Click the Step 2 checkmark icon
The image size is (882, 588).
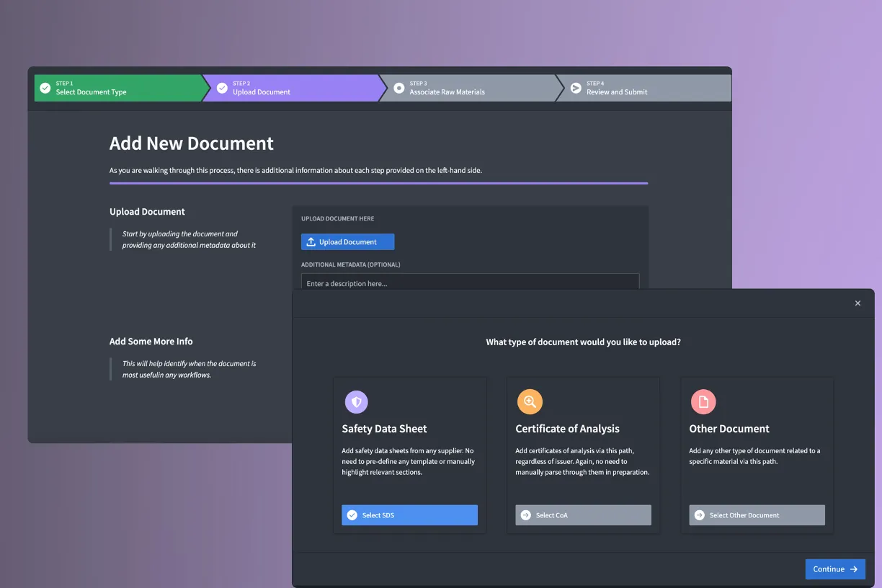pyautogui.click(x=222, y=88)
